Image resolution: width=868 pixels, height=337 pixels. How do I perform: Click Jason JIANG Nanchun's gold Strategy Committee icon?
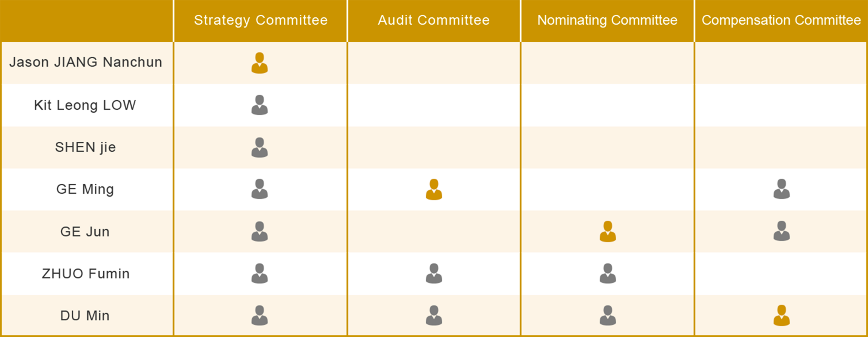(260, 63)
